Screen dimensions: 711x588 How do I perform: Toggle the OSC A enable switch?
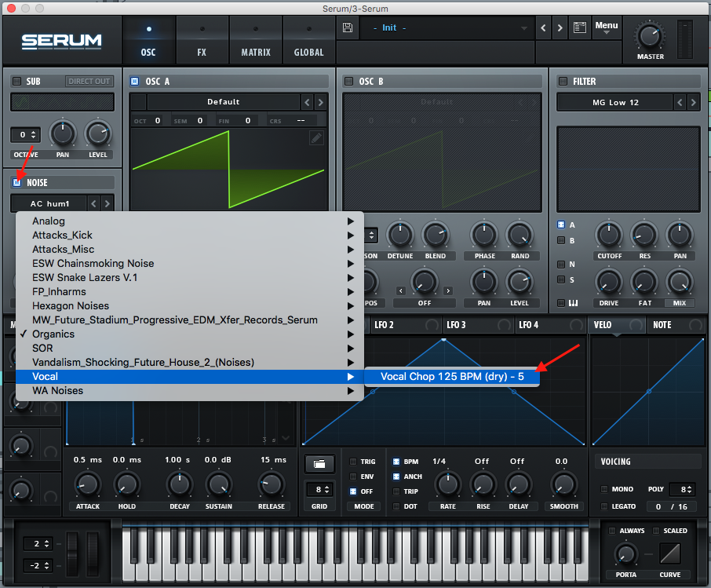tap(135, 81)
